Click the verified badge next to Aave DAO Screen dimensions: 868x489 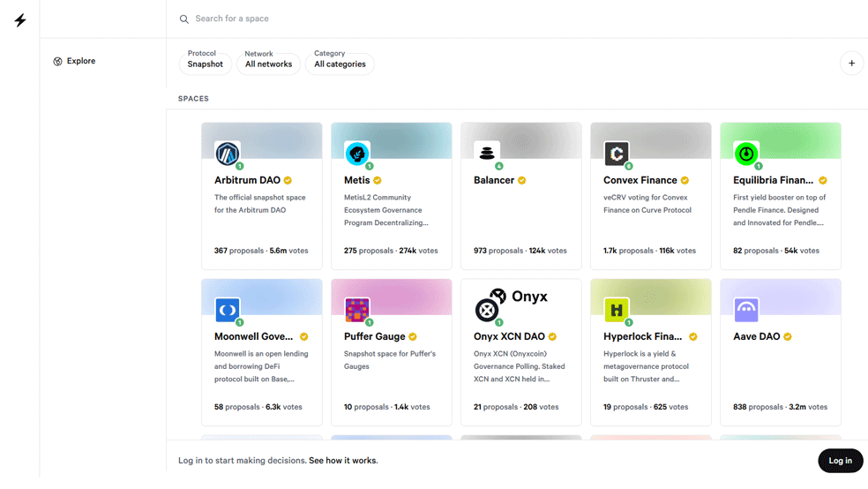[788, 336]
